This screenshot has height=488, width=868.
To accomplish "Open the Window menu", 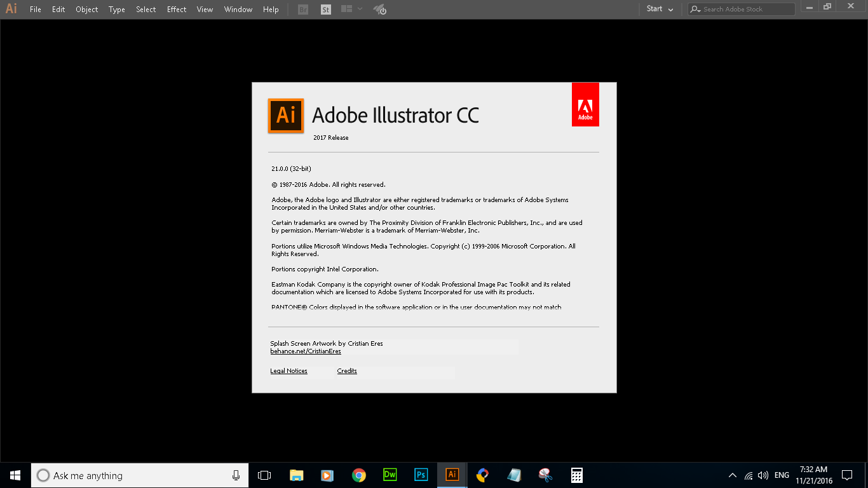I will click(238, 10).
